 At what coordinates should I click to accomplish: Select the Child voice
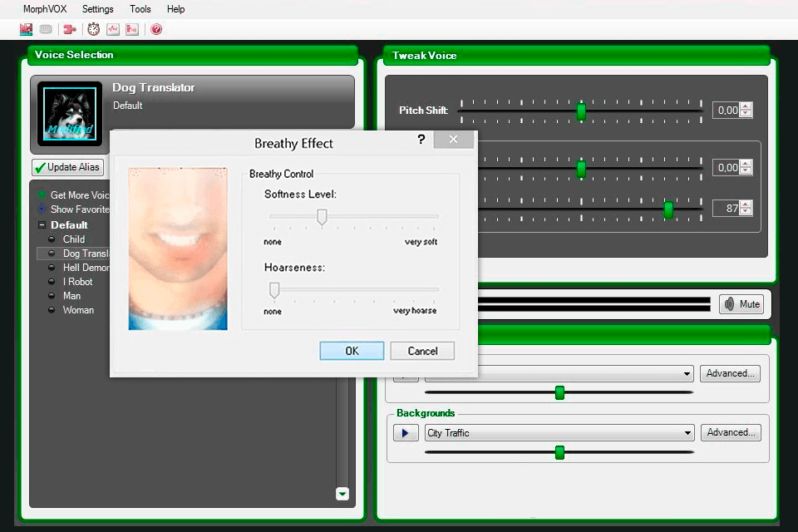pos(74,239)
